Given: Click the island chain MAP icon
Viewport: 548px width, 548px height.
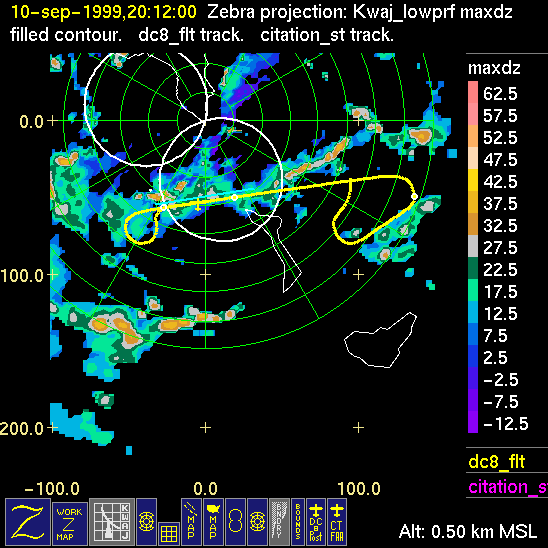Looking at the screenshot, I should coord(191,522).
